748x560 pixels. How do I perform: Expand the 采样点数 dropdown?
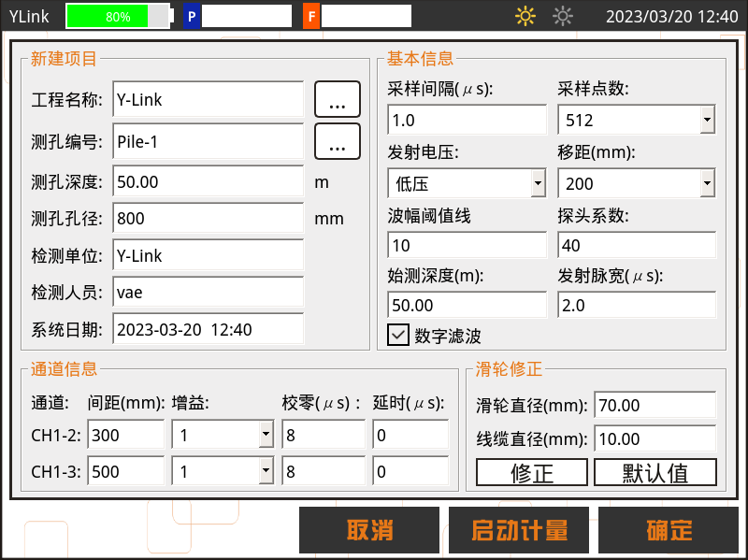(707, 120)
